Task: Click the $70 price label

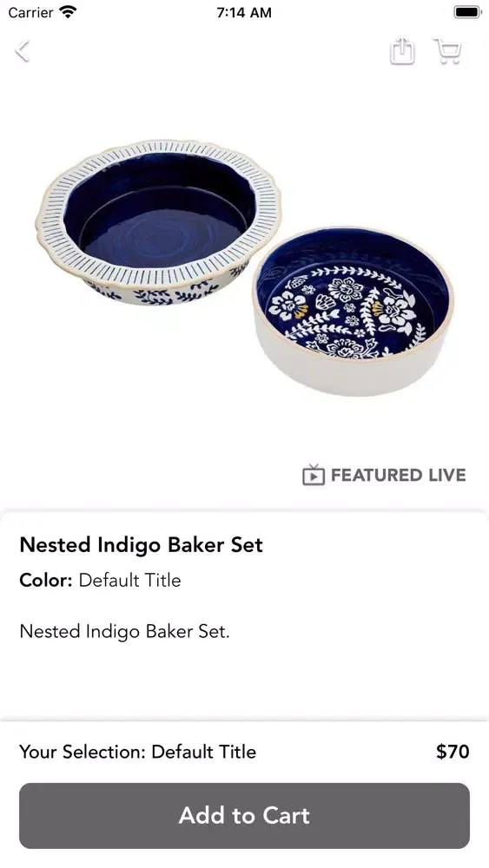Action: click(x=453, y=752)
